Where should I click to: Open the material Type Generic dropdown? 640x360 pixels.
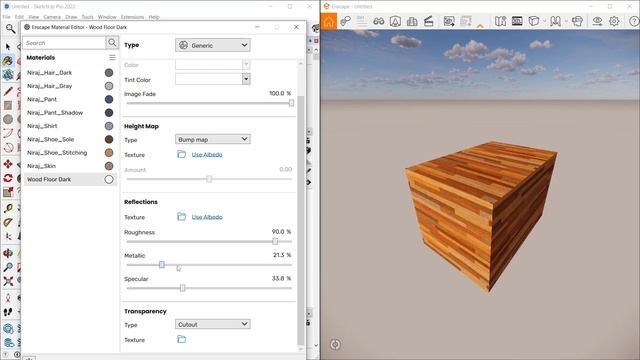pos(213,45)
